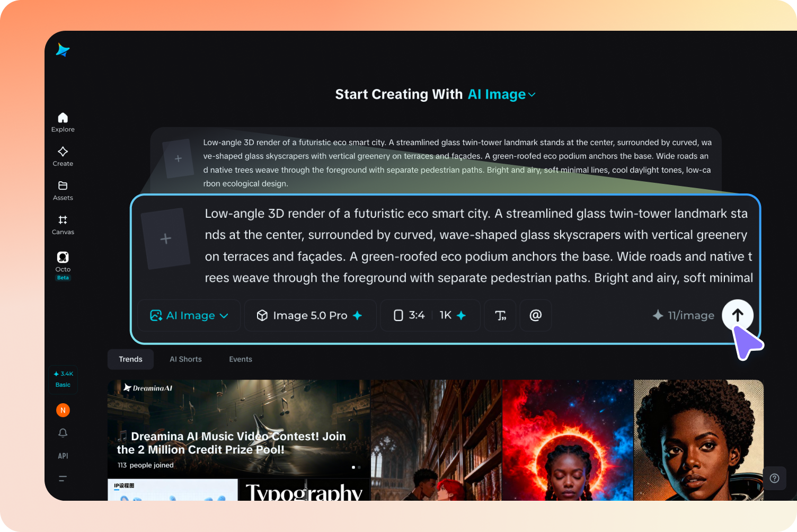This screenshot has width=797, height=532.
Task: Add a reference image in the small prompt box
Action: point(178,158)
